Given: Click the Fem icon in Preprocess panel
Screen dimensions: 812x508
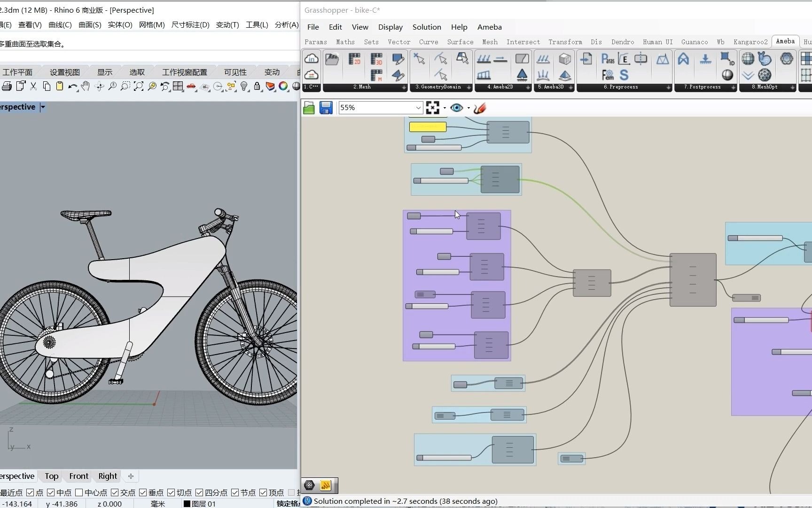Looking at the screenshot, I should tap(608, 75).
